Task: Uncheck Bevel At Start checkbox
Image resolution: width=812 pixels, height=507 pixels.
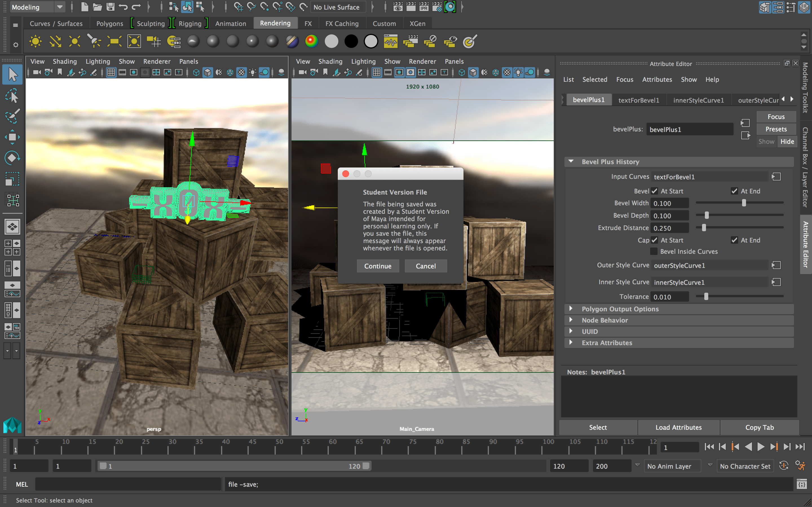Action: [x=654, y=191]
